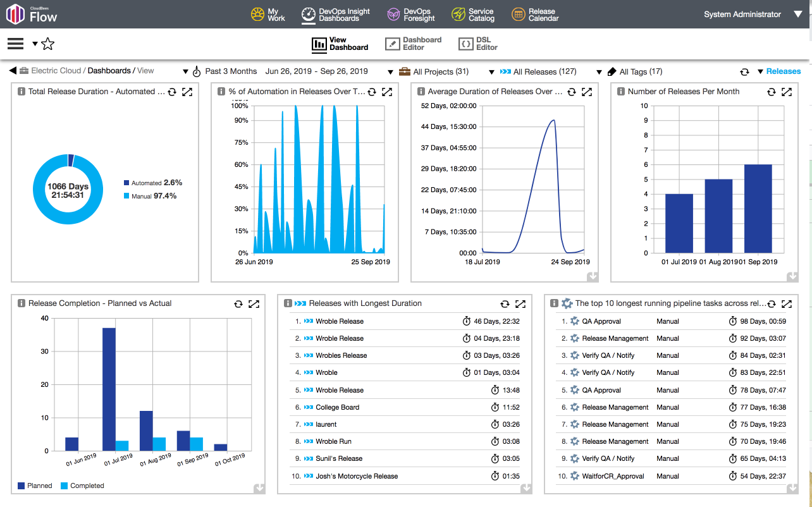Maximize the Average Duration of Releases chart

pos(587,92)
